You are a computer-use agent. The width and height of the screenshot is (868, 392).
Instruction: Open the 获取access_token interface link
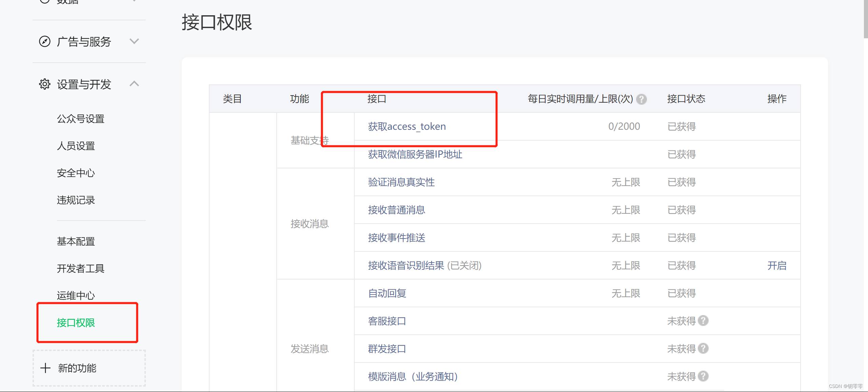click(x=407, y=126)
